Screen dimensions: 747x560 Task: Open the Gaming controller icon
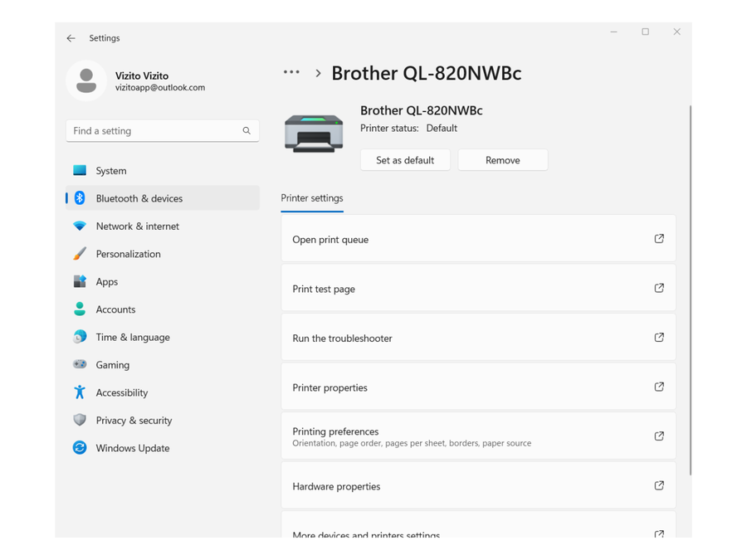point(80,365)
